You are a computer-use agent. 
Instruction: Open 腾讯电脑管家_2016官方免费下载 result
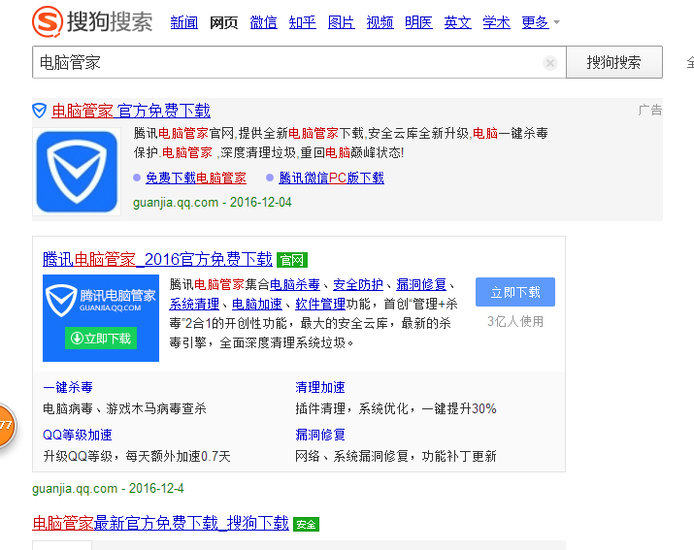158,259
